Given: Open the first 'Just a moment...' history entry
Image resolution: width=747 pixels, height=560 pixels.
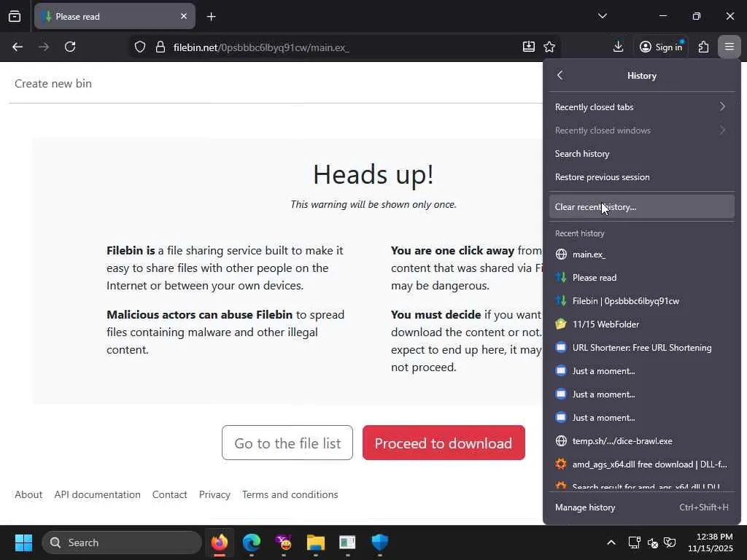Looking at the screenshot, I should tap(642, 371).
